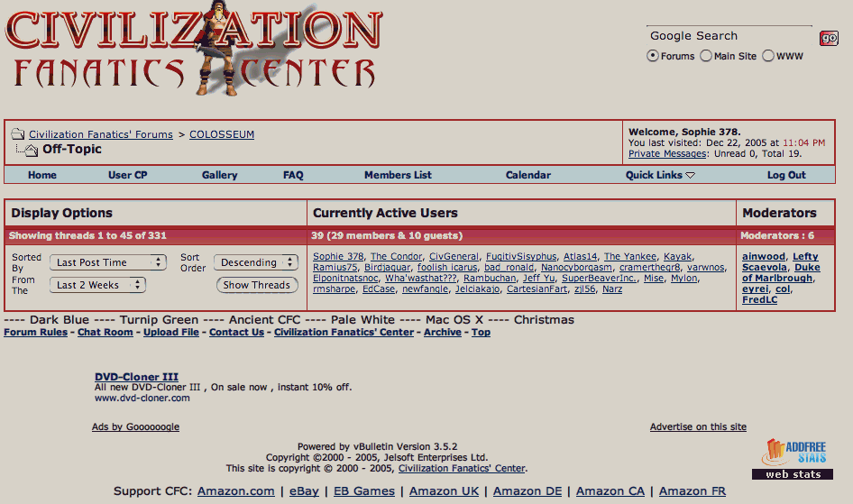Select the Forums search radio button
The width and height of the screenshot is (853, 504).
(x=653, y=56)
